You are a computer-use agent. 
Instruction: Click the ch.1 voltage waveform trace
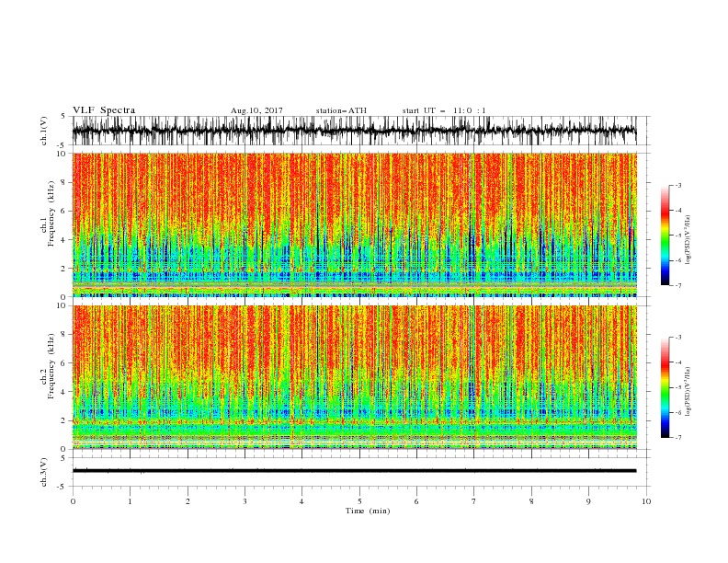point(355,131)
